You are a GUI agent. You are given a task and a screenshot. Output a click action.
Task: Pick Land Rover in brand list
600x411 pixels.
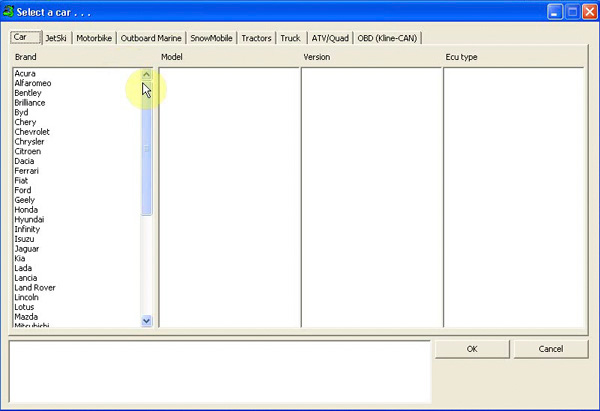coord(35,288)
